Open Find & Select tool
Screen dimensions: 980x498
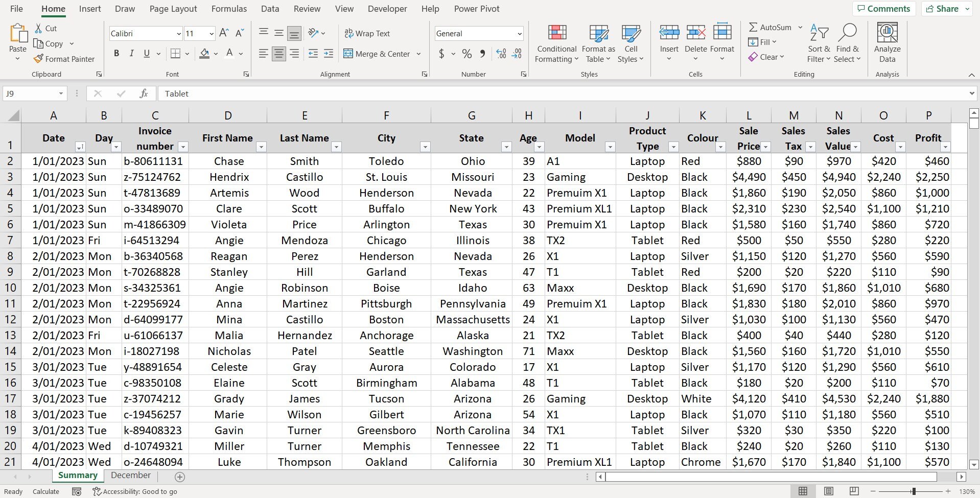[847, 43]
